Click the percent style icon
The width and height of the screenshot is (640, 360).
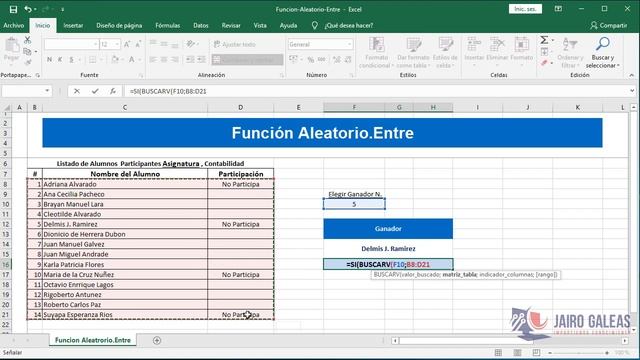point(311,60)
